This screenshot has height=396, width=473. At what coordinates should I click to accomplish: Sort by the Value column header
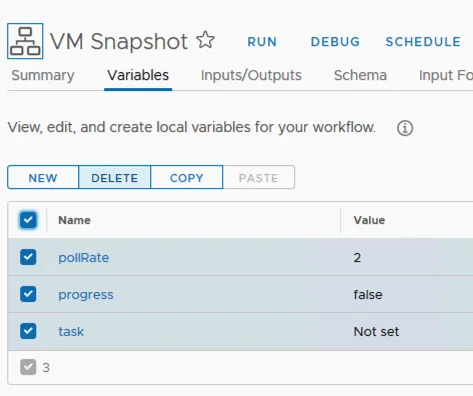369,220
